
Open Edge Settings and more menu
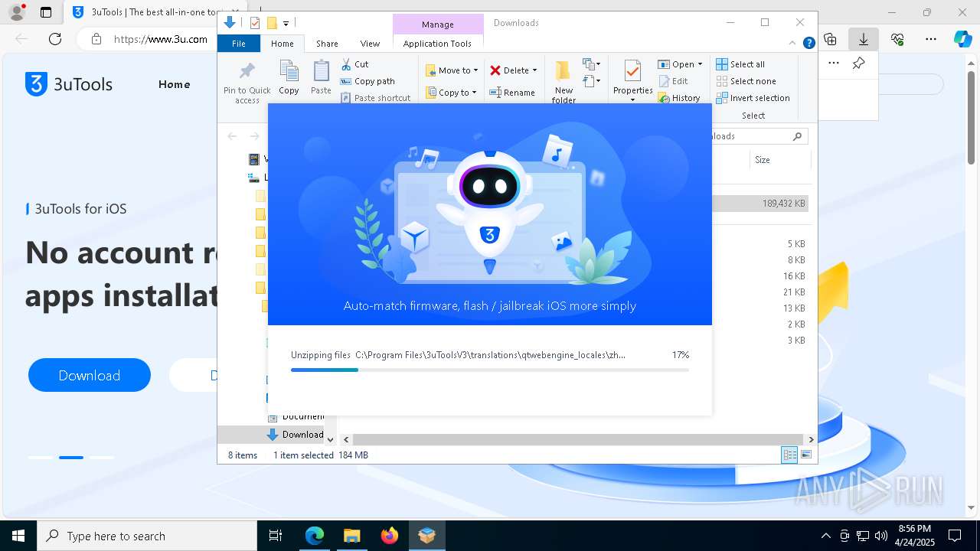point(930,39)
